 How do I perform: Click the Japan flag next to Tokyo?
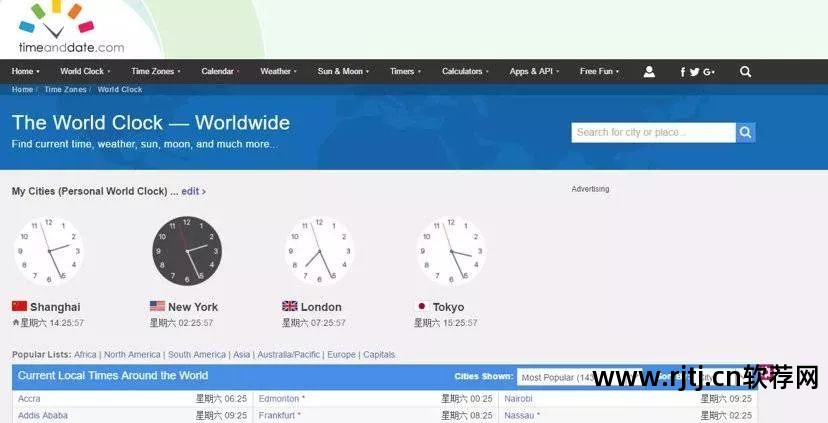pos(421,306)
